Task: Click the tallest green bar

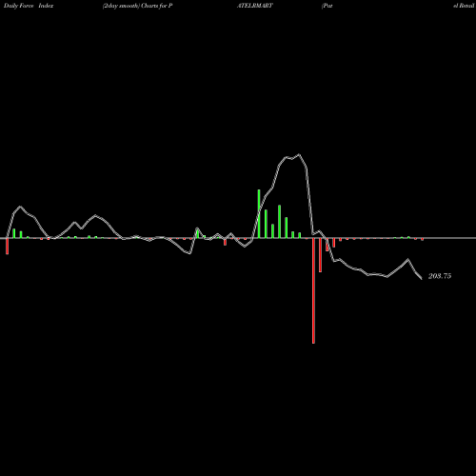Action: (x=259, y=213)
